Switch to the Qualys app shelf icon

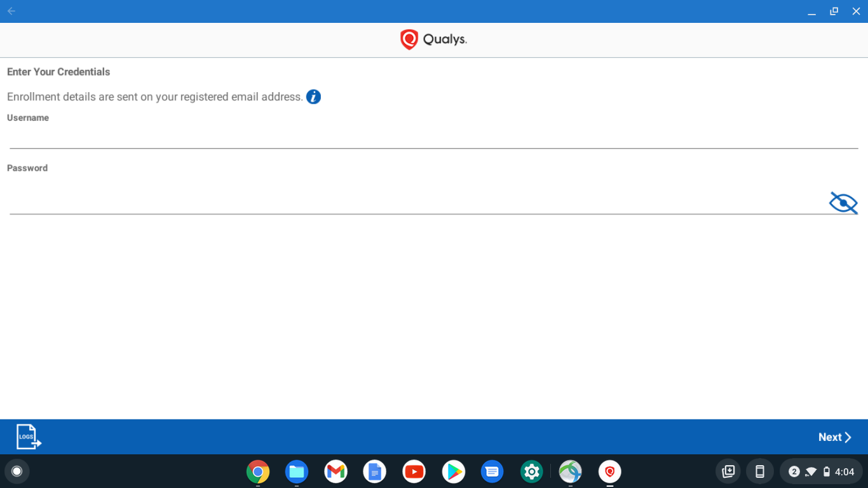(610, 471)
